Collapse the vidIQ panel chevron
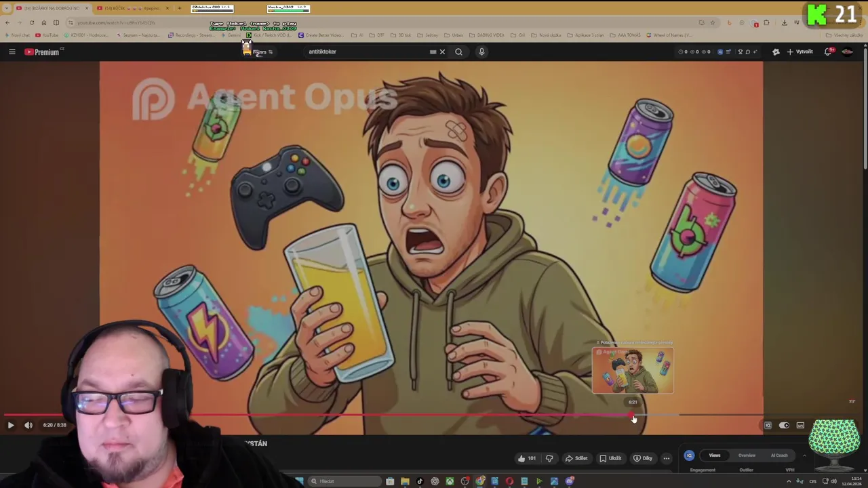The image size is (868, 488). tap(804, 455)
